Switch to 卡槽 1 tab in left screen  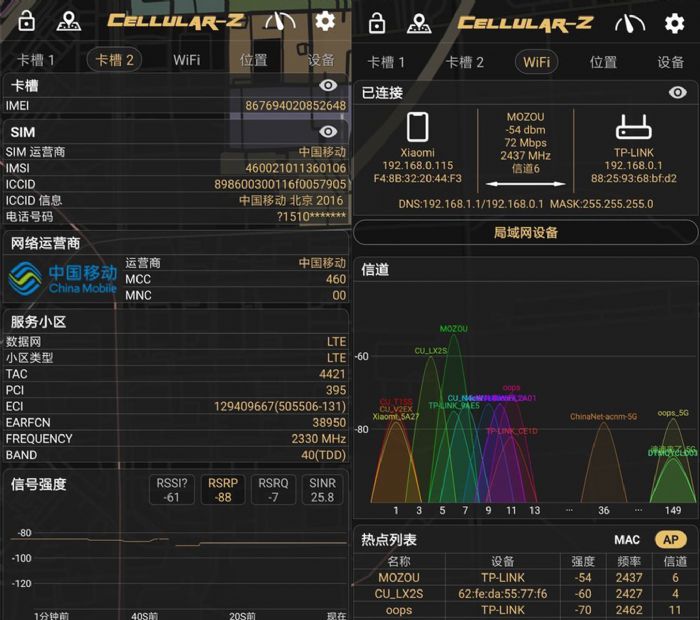36,60
